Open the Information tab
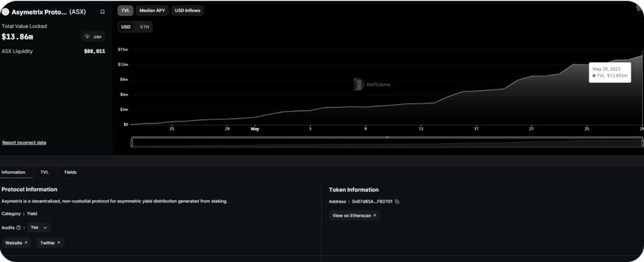The width and height of the screenshot is (644, 262). 13,172
